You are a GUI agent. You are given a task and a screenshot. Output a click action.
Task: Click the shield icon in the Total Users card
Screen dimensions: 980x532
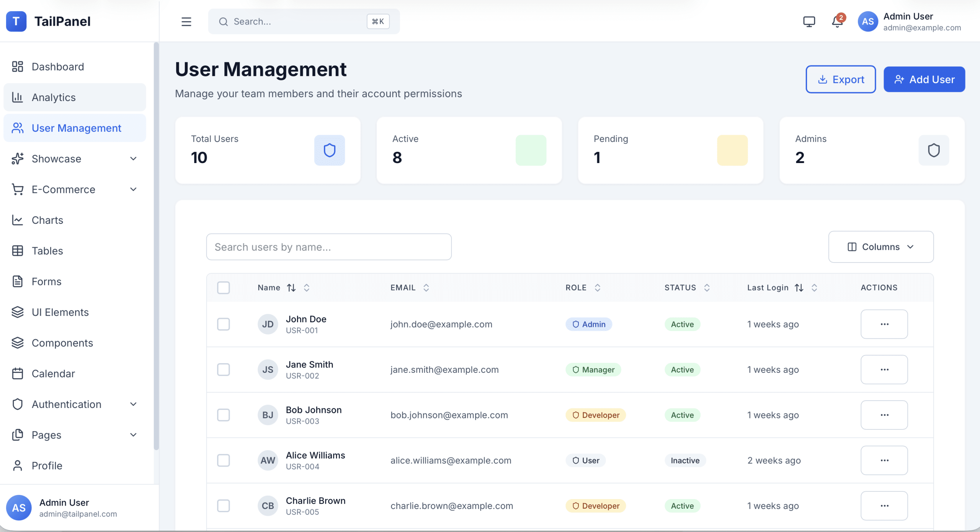[x=329, y=150]
